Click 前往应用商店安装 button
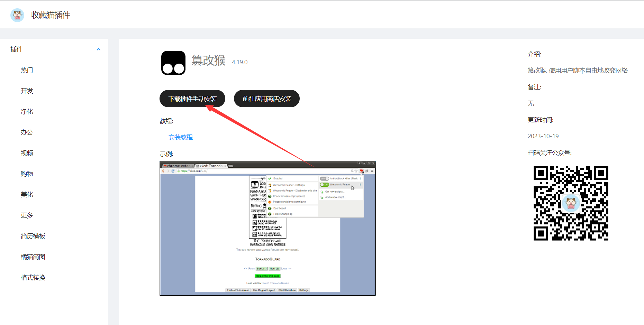The image size is (644, 325). pyautogui.click(x=267, y=99)
